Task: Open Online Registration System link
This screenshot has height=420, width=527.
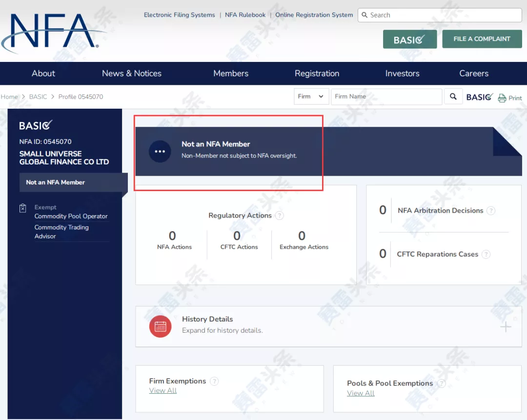Action: pos(314,15)
